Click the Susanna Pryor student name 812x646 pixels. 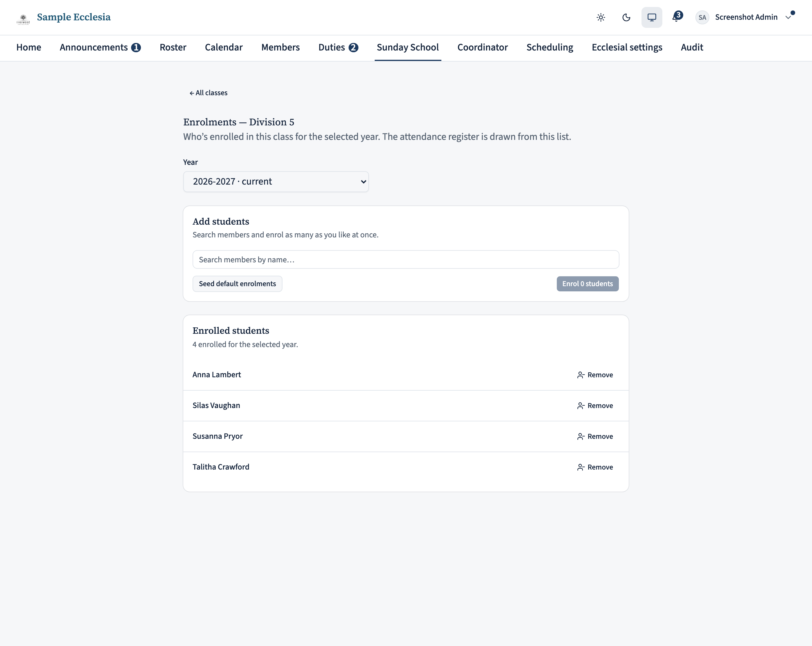(x=217, y=436)
